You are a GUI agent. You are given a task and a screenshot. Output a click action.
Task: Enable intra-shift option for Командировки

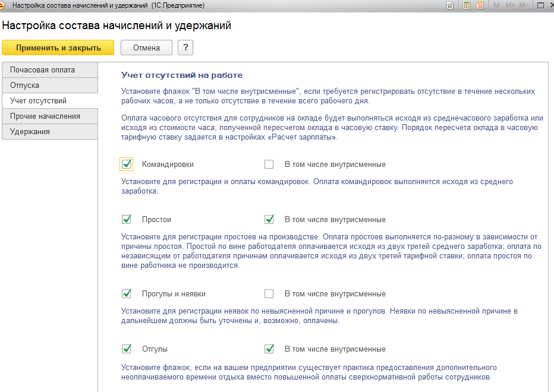pos(269,164)
